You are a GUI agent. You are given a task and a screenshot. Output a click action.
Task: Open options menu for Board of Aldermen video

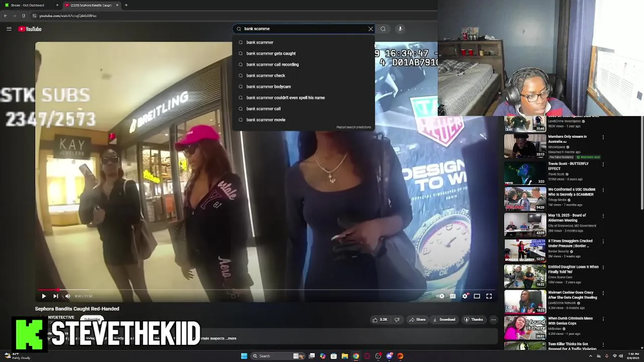(x=603, y=216)
